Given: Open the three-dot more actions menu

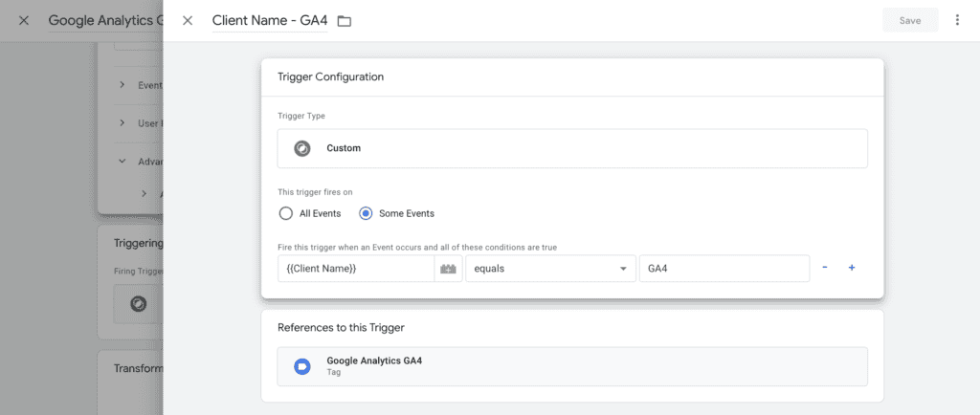Looking at the screenshot, I should [x=957, y=20].
